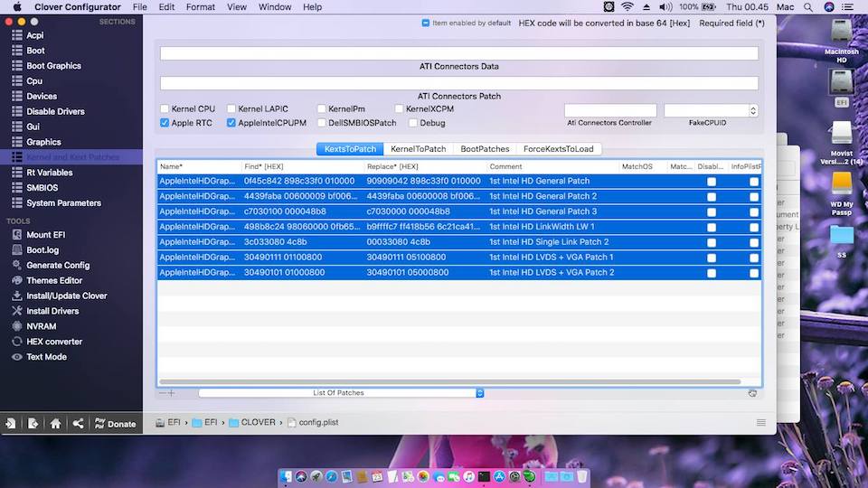Toggle Disabled checkbox for 1st Intel HD General Patch row

(x=712, y=182)
